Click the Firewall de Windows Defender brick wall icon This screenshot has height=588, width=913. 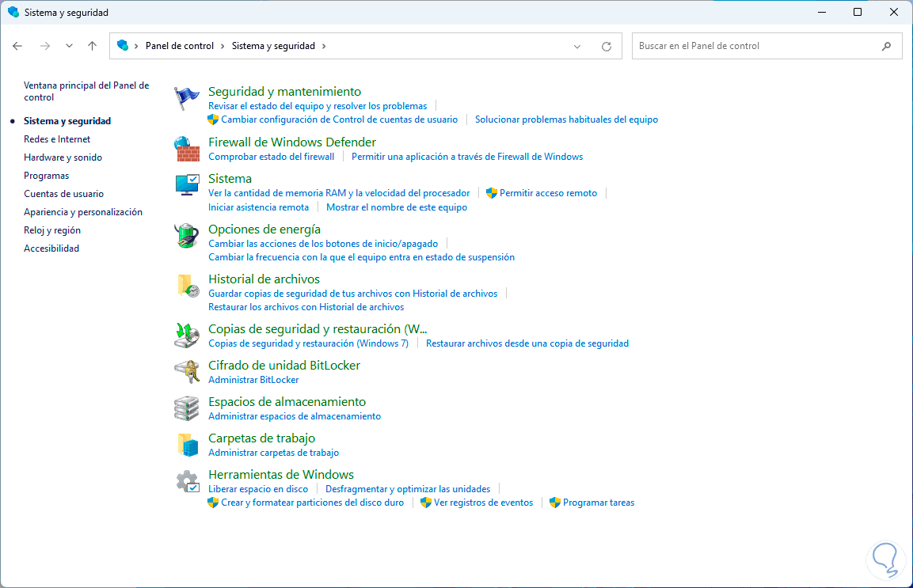click(x=186, y=149)
